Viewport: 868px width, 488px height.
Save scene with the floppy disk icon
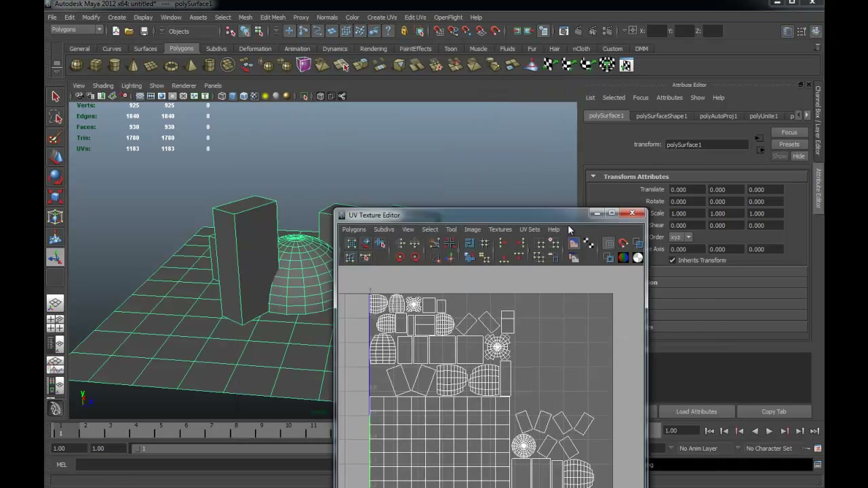(144, 30)
